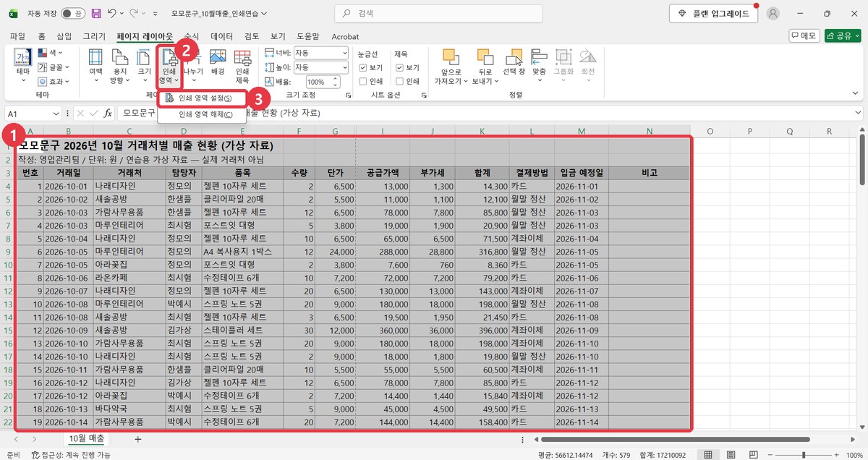
Task: Open the 크기 paper size menu
Action: click(x=145, y=65)
